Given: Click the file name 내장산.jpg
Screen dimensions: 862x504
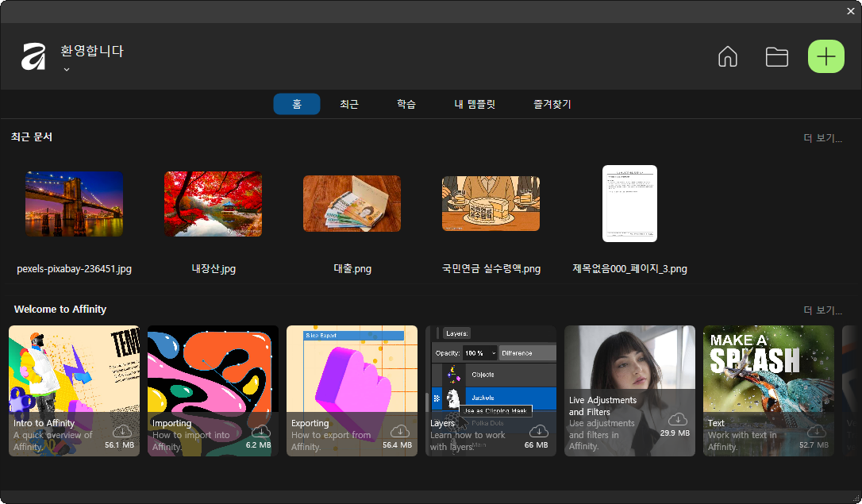Looking at the screenshot, I should pyautogui.click(x=214, y=269).
